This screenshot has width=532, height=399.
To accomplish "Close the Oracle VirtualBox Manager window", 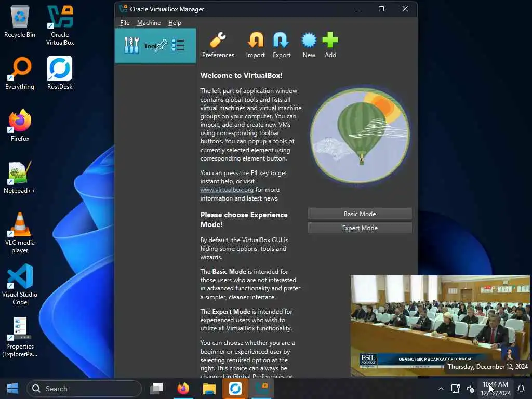I will point(405,9).
